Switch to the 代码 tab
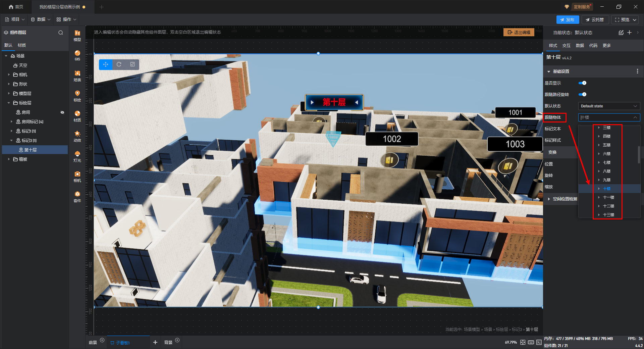Image resolution: width=644 pixels, height=349 pixels. click(x=593, y=46)
